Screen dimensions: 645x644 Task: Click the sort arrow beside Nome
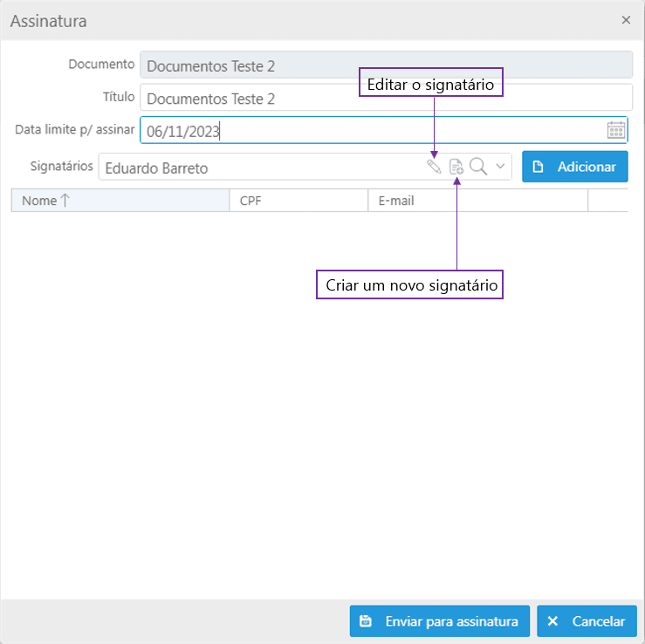point(65,201)
